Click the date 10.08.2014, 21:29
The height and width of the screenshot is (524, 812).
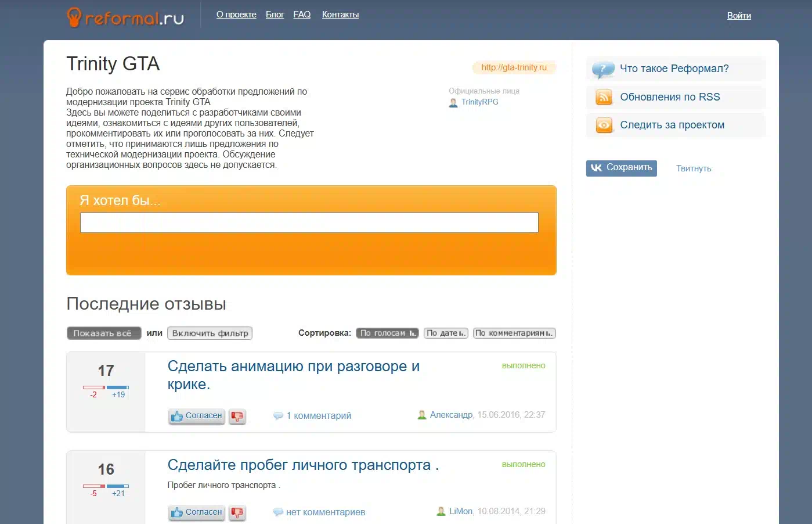(511, 511)
